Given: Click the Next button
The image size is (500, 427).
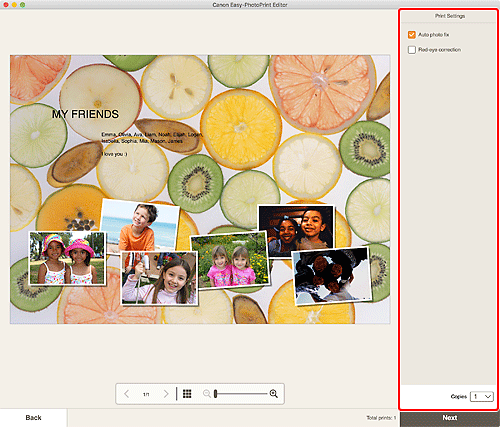Looking at the screenshot, I should coord(450,418).
